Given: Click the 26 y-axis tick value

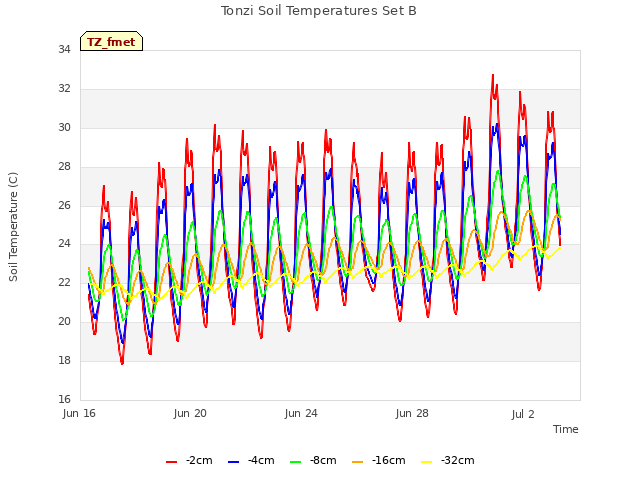Looking at the screenshot, I should 64,205.
